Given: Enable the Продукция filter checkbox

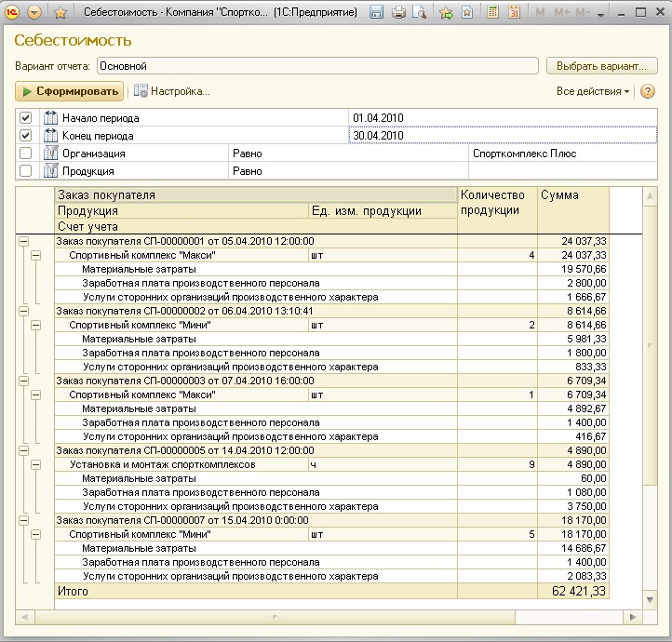Looking at the screenshot, I should 26,171.
